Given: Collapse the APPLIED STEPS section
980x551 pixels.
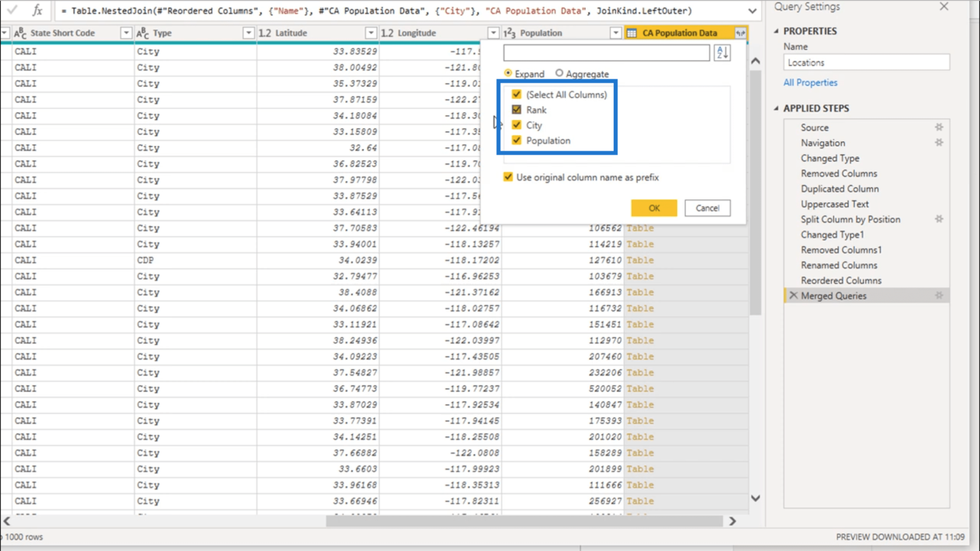Looking at the screenshot, I should (776, 108).
